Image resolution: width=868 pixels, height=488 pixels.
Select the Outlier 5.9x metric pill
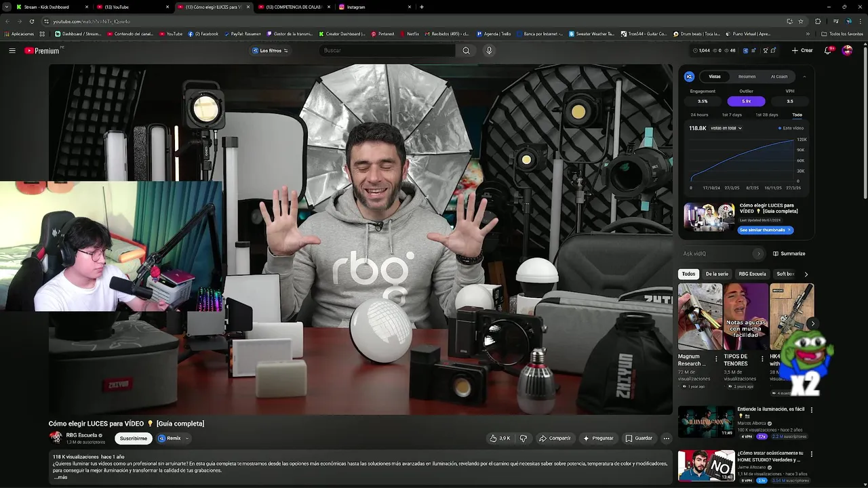pyautogui.click(x=746, y=101)
